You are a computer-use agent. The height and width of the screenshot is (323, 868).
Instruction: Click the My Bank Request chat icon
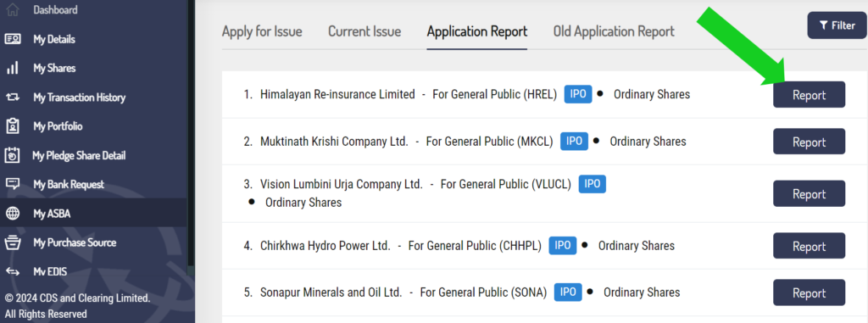(12, 185)
